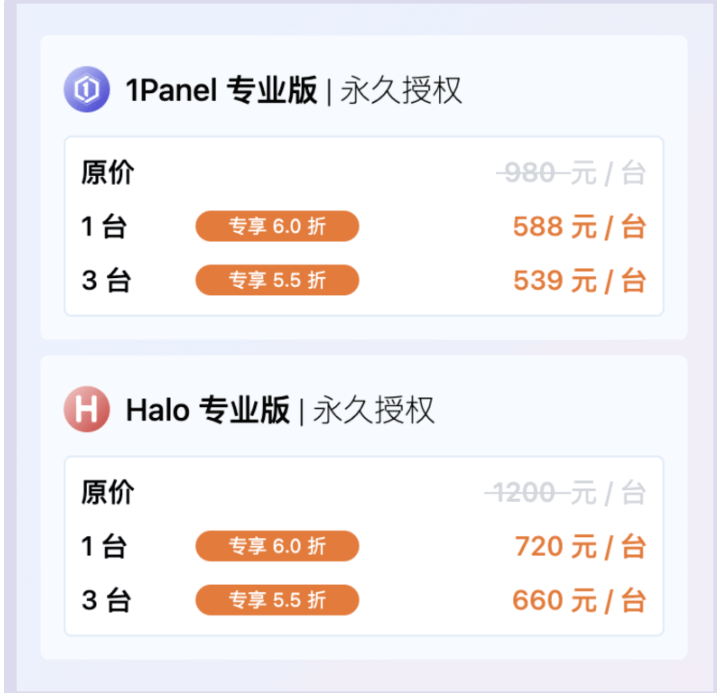The width and height of the screenshot is (717, 693).
Task: Click 永久授权 label beside 1Panel title
Action: 401,90
